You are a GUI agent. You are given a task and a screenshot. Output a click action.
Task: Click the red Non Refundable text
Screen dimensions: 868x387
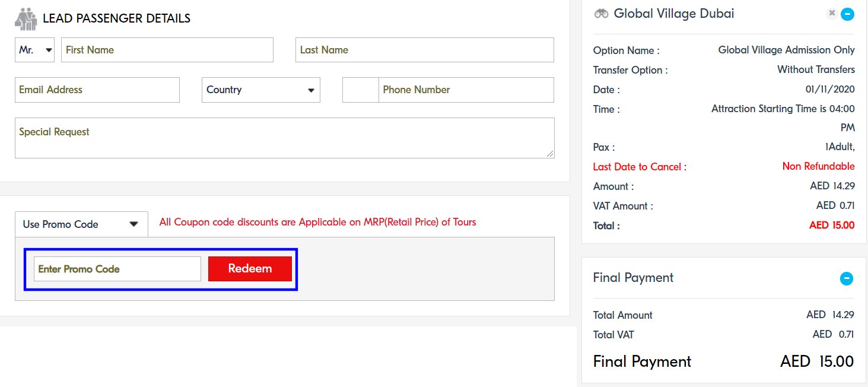coord(818,166)
